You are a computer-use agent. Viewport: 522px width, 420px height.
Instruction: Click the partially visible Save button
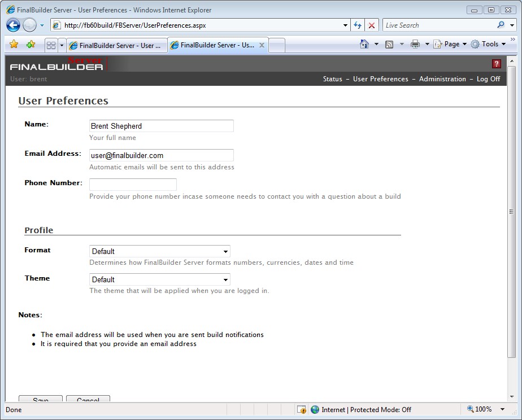(41, 399)
